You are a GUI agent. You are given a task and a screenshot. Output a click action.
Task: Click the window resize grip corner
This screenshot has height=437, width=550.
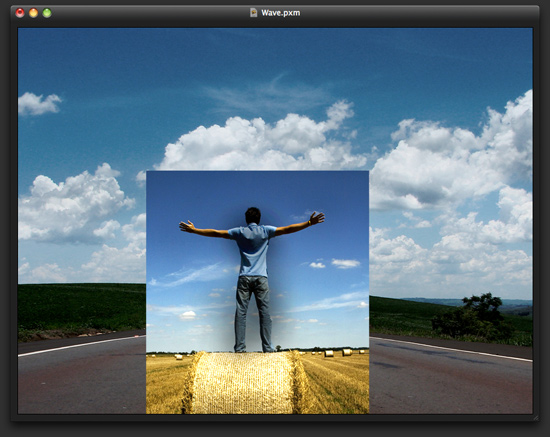[535, 417]
